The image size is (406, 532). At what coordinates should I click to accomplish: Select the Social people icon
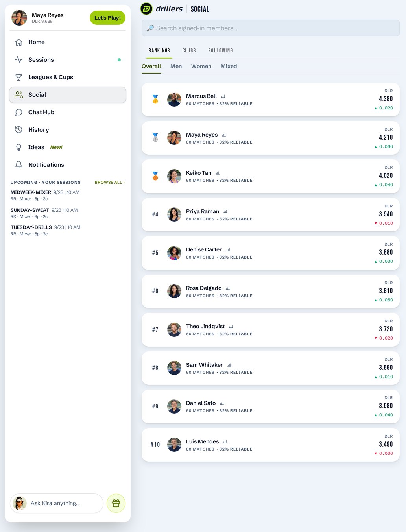coord(18,95)
